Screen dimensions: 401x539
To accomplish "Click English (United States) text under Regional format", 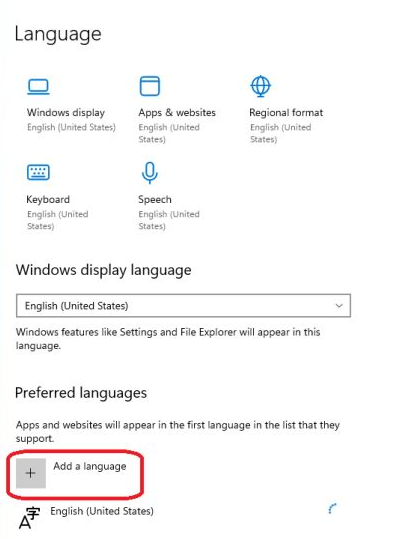I will tap(280, 133).
